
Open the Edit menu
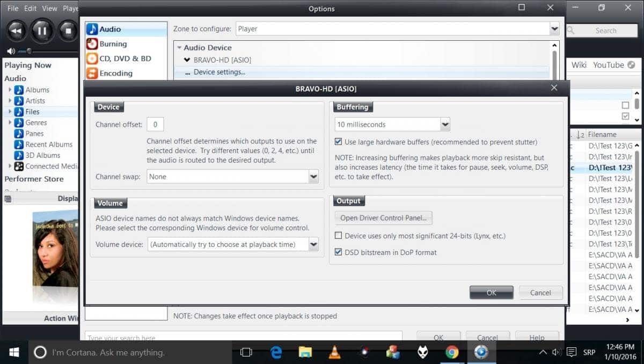point(30,9)
